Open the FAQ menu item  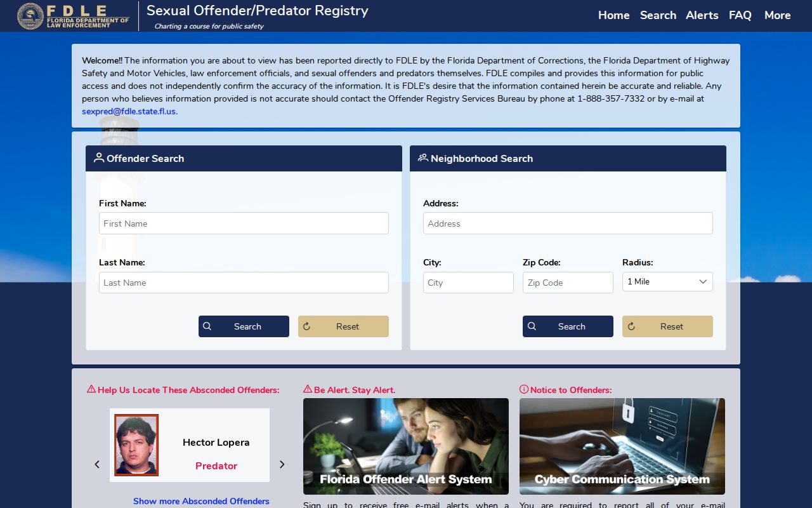click(740, 15)
